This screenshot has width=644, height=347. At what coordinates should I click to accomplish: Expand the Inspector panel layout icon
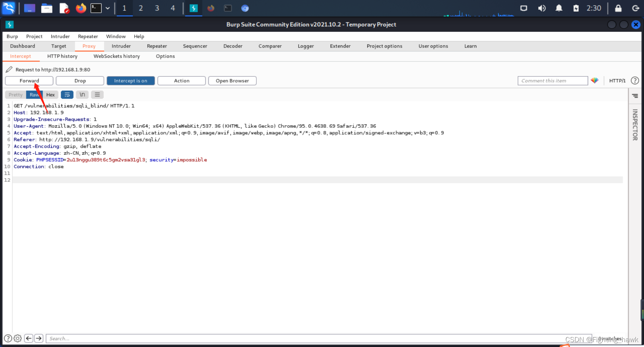pos(635,96)
